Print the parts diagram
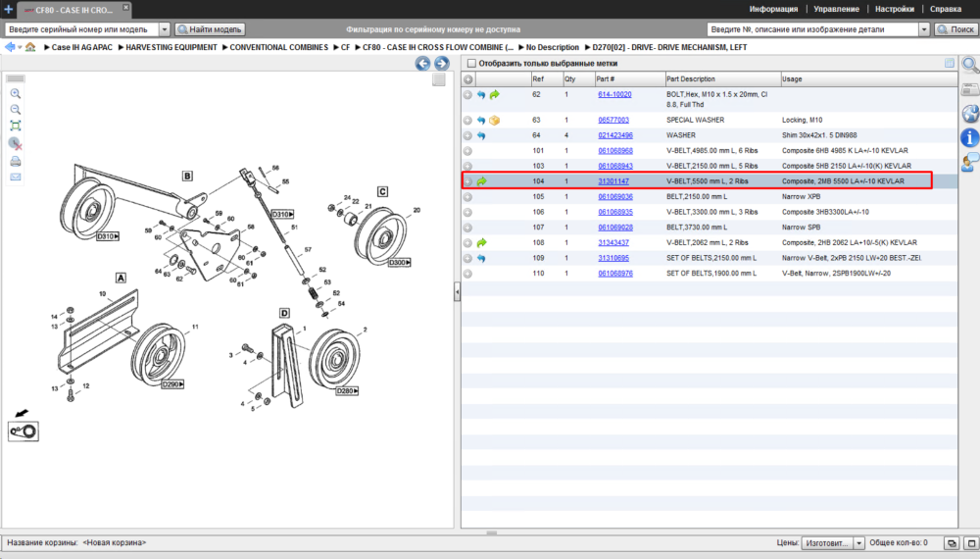This screenshot has width=980, height=559. tap(16, 161)
